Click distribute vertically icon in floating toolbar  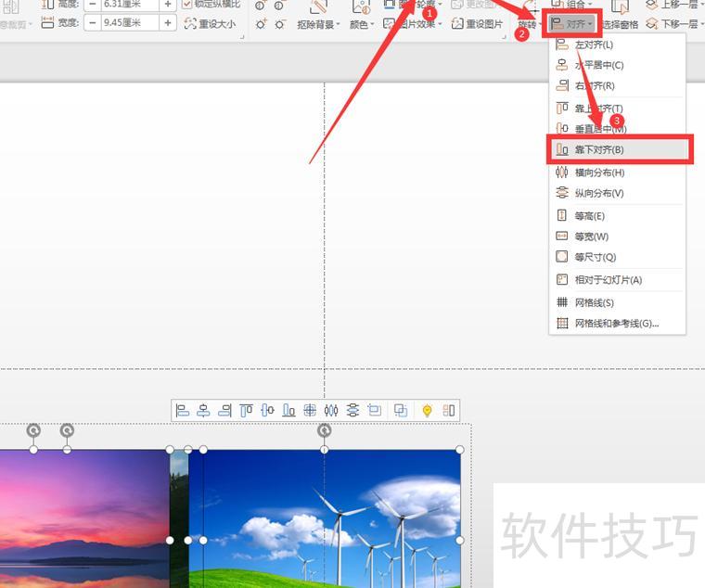(352, 410)
